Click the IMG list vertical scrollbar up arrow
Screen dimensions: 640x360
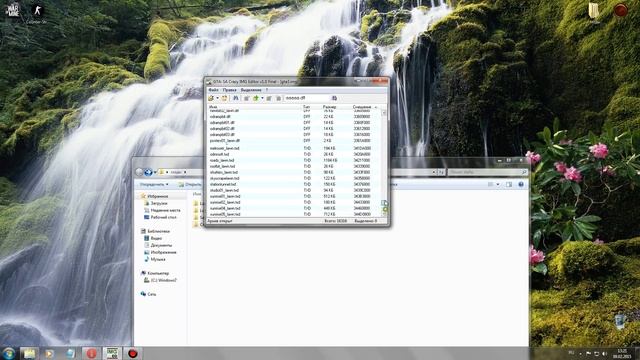coord(384,113)
